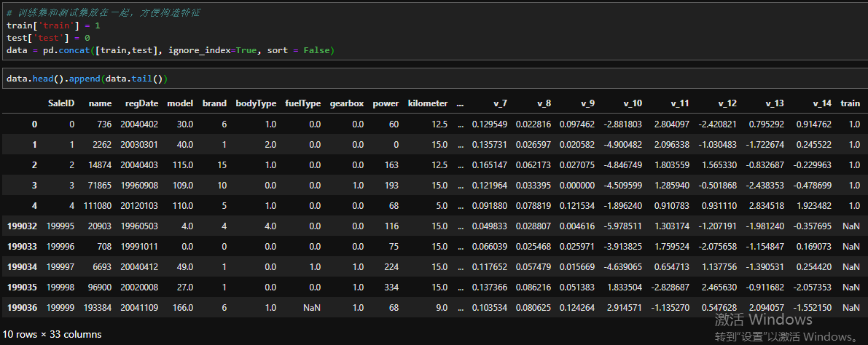Click the v_11 column header
The width and height of the screenshot is (868, 345).
tap(679, 103)
